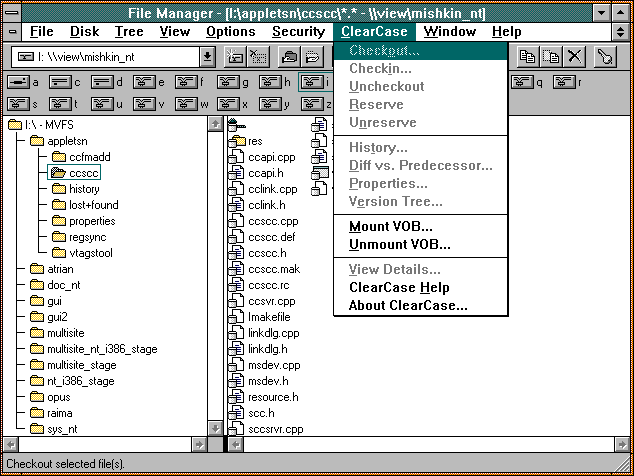Image resolution: width=634 pixels, height=476 pixels.
Task: Click tree pane scrollbar up arrow
Action: (215, 124)
